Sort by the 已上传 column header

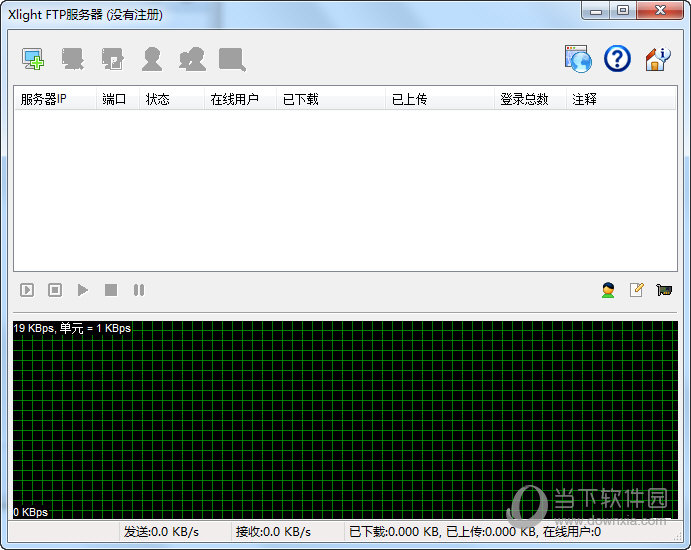(x=439, y=99)
